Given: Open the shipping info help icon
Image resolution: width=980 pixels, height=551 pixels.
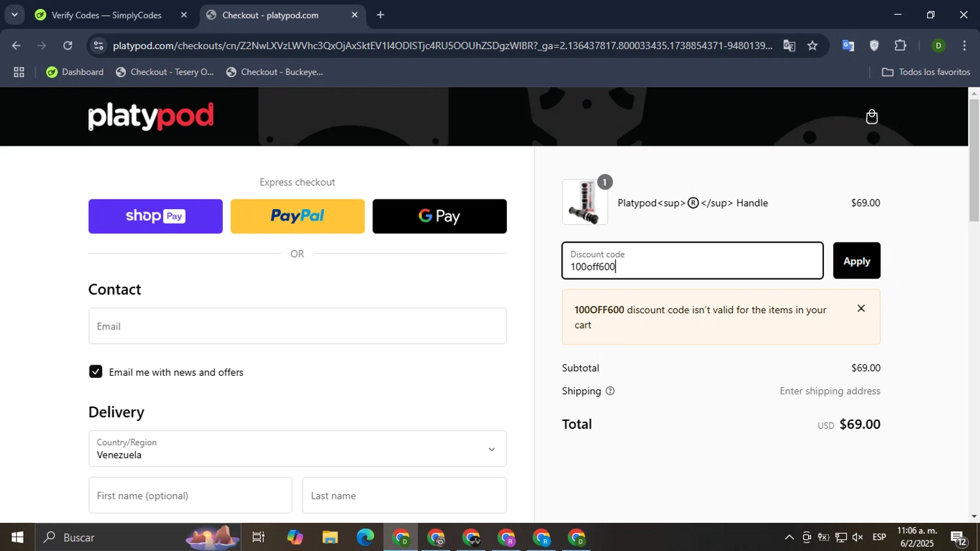Looking at the screenshot, I should tap(610, 391).
